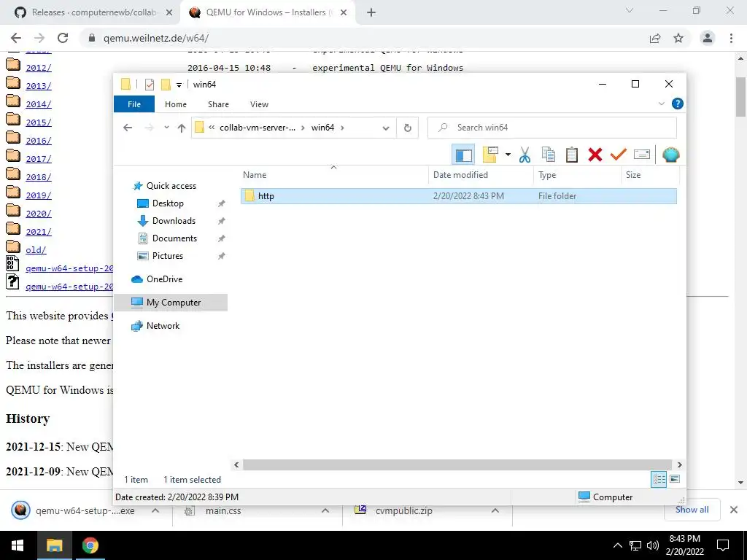Viewport: 747px width, 560px height.
Task: Refresh the win64 folder view
Action: coord(407,128)
